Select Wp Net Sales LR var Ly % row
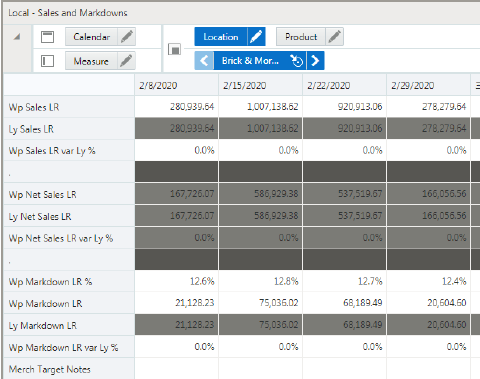 pyautogui.click(x=69, y=238)
